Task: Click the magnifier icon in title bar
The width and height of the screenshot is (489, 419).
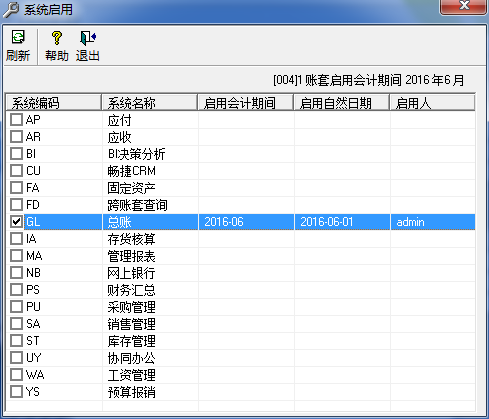Action: click(11, 9)
